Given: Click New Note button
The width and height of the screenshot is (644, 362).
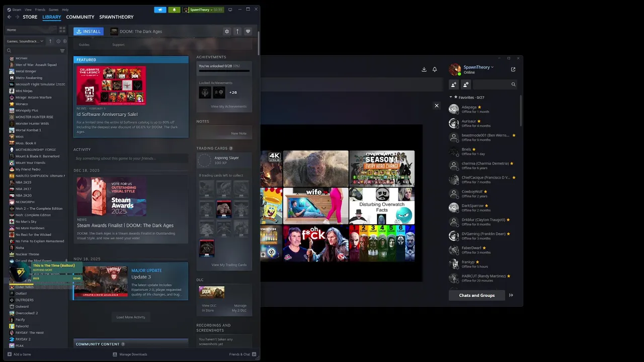Looking at the screenshot, I should pyautogui.click(x=238, y=133).
